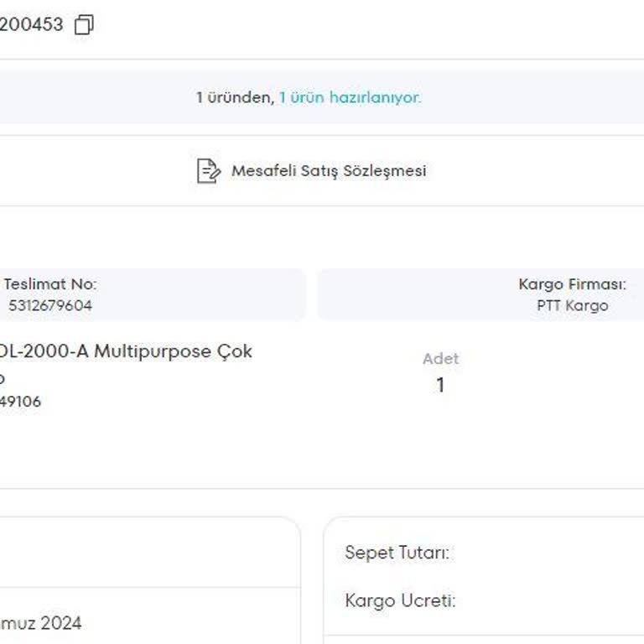
Task: Click the 'Teslimat No:' label
Action: click(x=50, y=284)
